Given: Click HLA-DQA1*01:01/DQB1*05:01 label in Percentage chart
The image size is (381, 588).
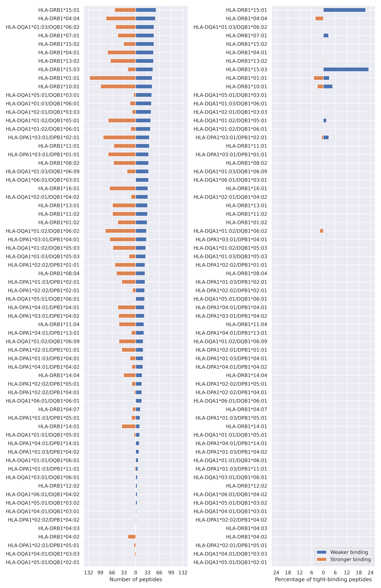Looking at the screenshot, I should pos(230,435).
